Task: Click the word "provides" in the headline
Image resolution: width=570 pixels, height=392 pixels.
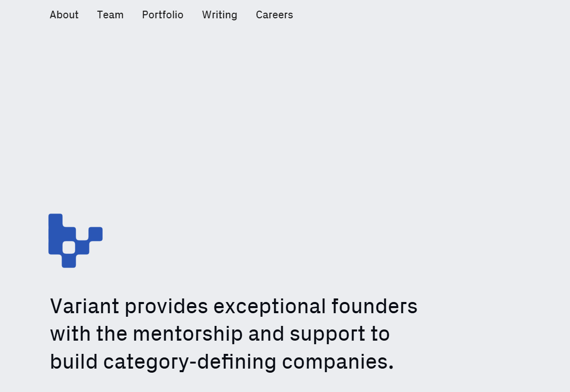Action: tap(166, 307)
